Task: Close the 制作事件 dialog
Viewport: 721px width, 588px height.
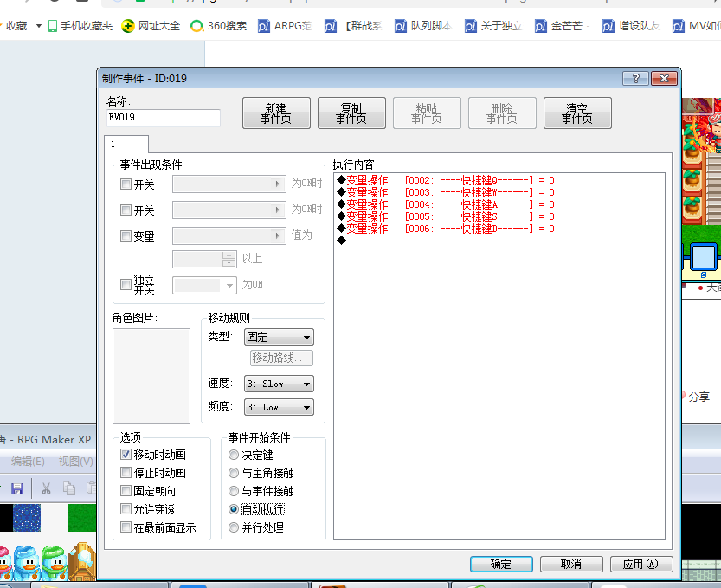Action: [665, 79]
